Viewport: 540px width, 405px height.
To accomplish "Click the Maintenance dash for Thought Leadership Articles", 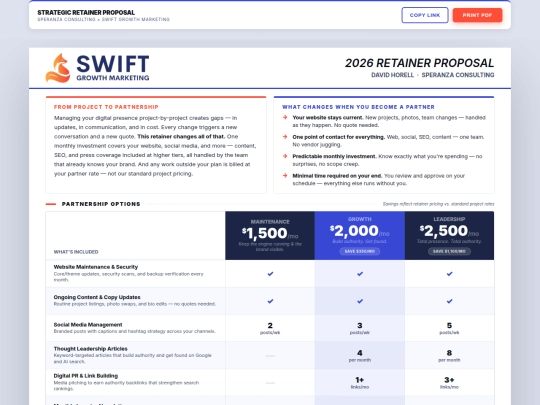I will [270, 356].
